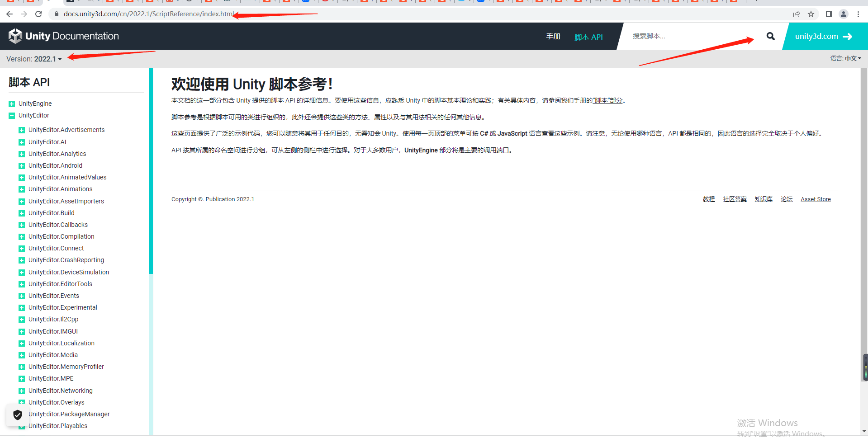Click the share page icon in address bar

coord(797,14)
